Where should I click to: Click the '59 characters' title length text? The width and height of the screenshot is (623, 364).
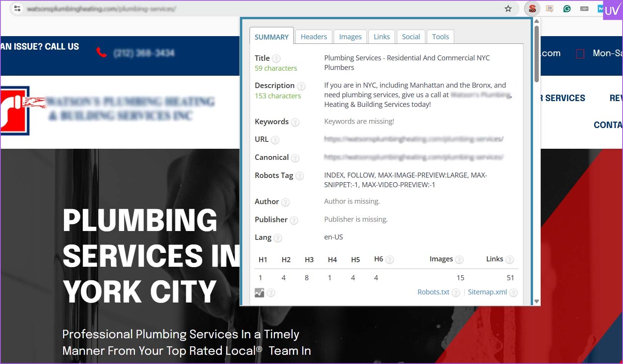pyautogui.click(x=276, y=68)
